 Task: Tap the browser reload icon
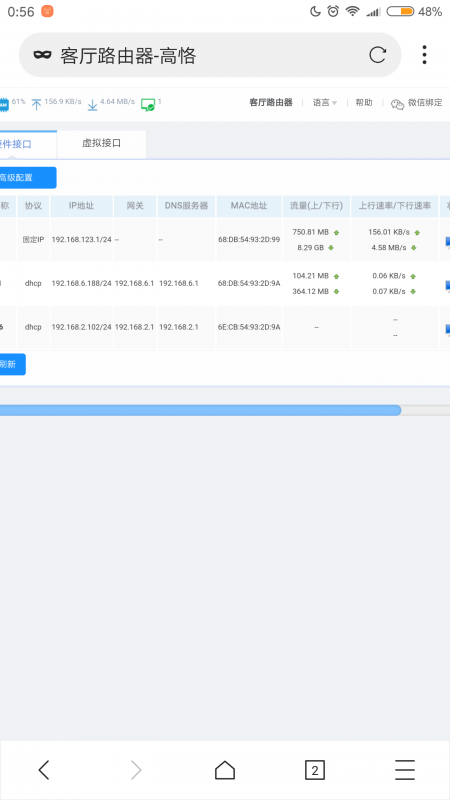click(x=377, y=55)
